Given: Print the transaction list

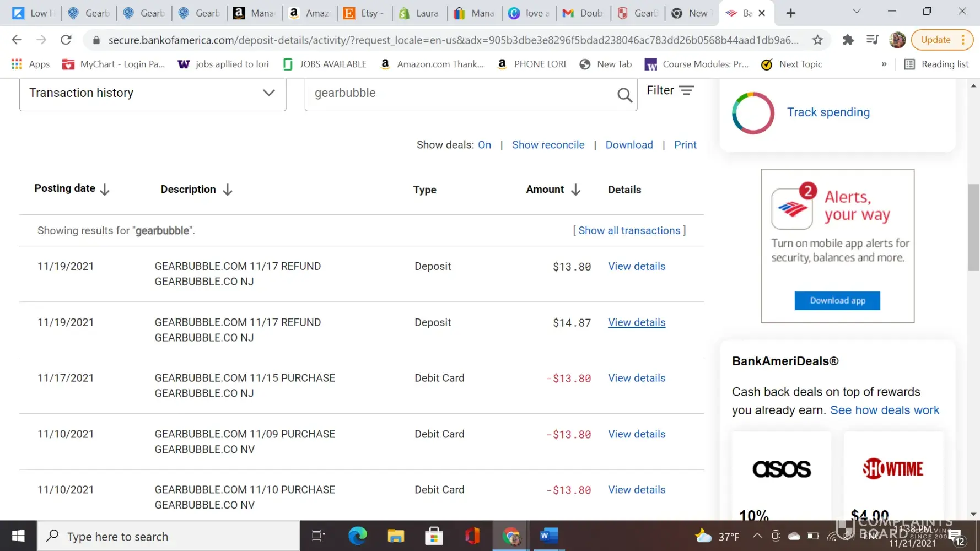Looking at the screenshot, I should pos(685,145).
